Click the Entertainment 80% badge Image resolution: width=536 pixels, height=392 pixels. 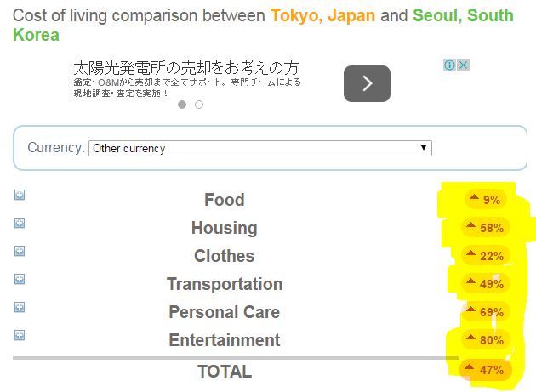click(x=486, y=339)
